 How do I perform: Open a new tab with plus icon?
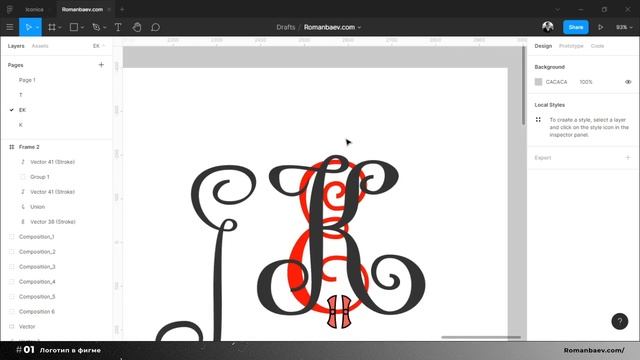pyautogui.click(x=122, y=9)
